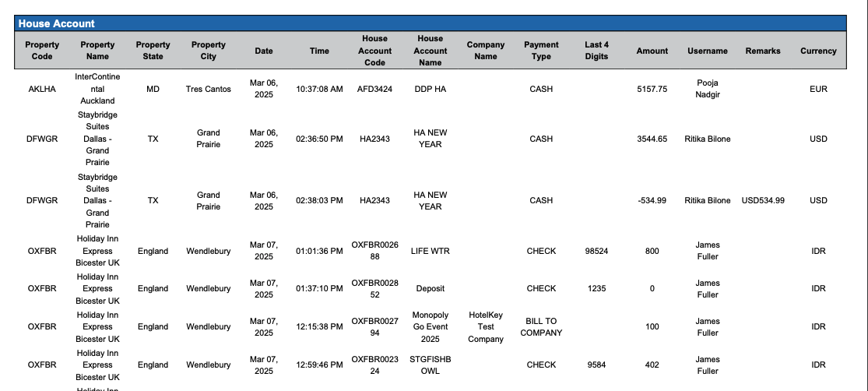
Task: Select the Remarks column header
Action: [763, 51]
